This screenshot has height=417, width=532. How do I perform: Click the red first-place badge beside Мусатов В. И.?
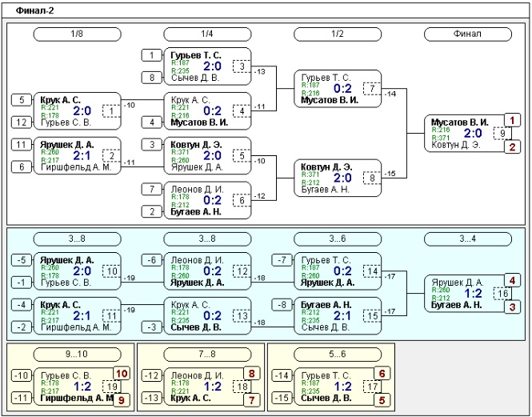(x=512, y=120)
